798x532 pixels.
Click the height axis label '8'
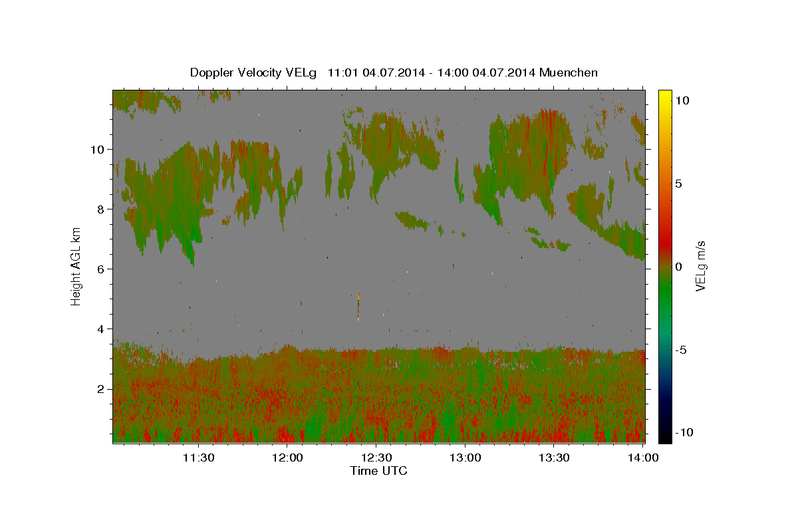tap(102, 209)
